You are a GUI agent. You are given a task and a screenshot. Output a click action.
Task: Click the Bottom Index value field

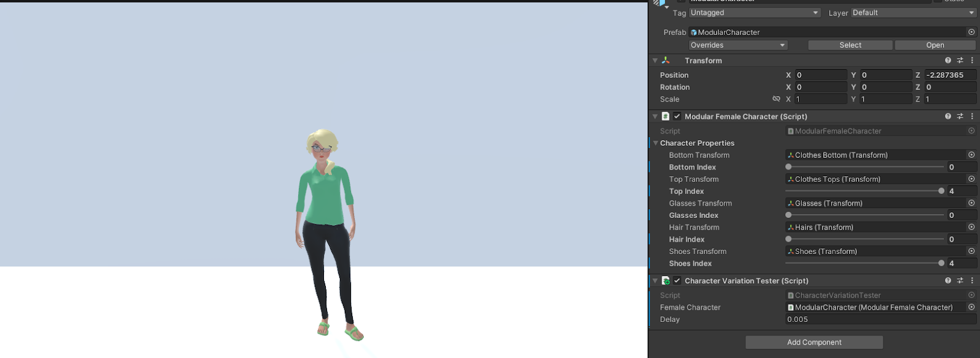click(x=962, y=167)
